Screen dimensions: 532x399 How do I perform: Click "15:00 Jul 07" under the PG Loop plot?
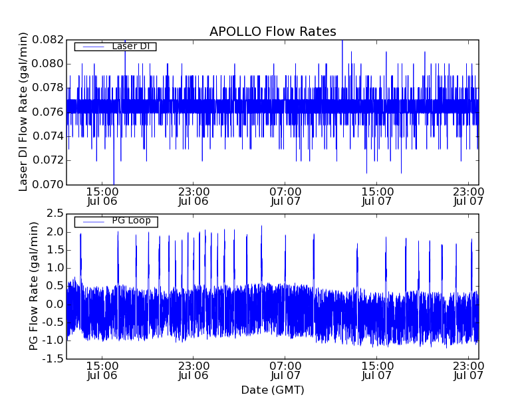[377, 371]
